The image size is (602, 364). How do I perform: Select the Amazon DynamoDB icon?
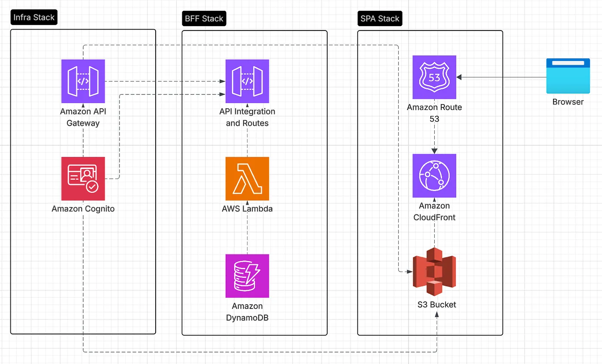click(247, 276)
